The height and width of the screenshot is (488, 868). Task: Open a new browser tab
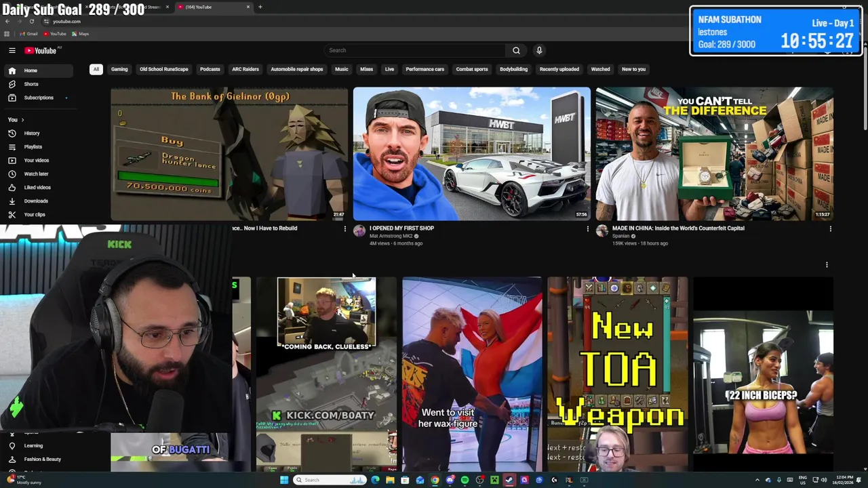point(260,7)
